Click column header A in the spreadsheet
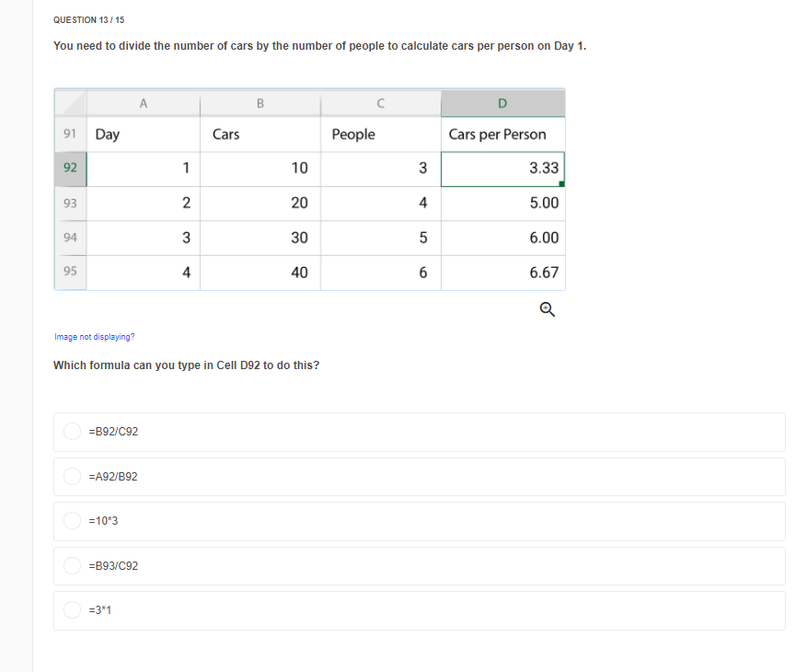Image resolution: width=795 pixels, height=672 pixels. click(143, 102)
